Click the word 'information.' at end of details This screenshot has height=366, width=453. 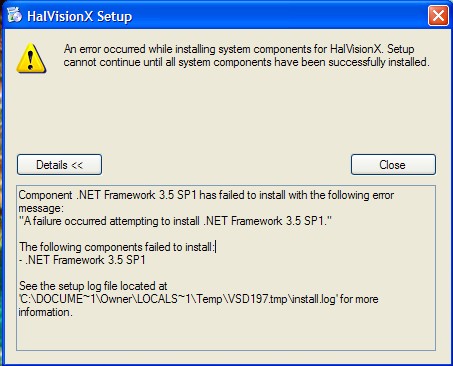tap(45, 312)
